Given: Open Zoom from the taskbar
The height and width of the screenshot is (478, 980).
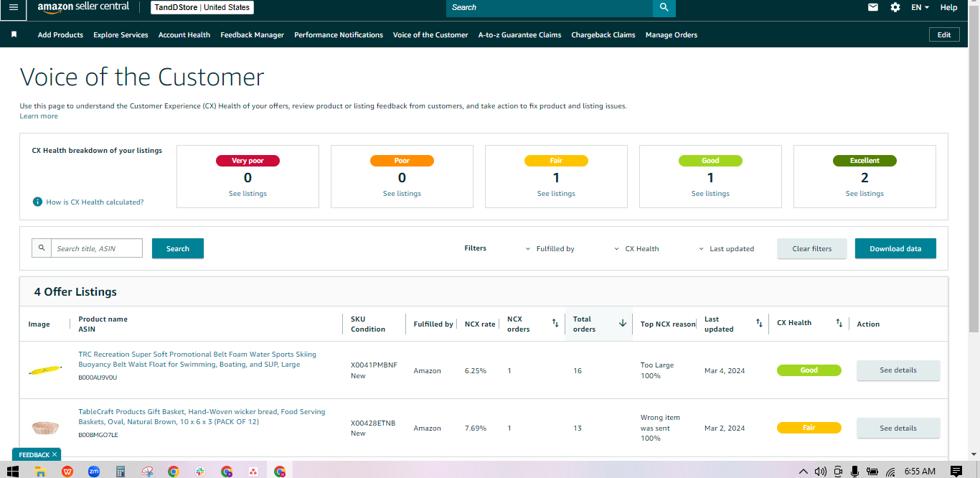Looking at the screenshot, I should click(x=93, y=472).
